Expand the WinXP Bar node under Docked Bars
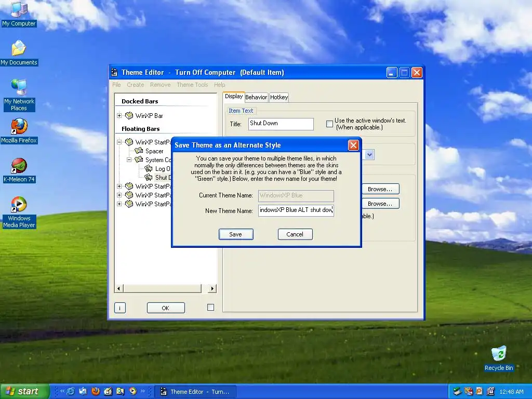Screen dimensions: 532x399 tap(119, 116)
